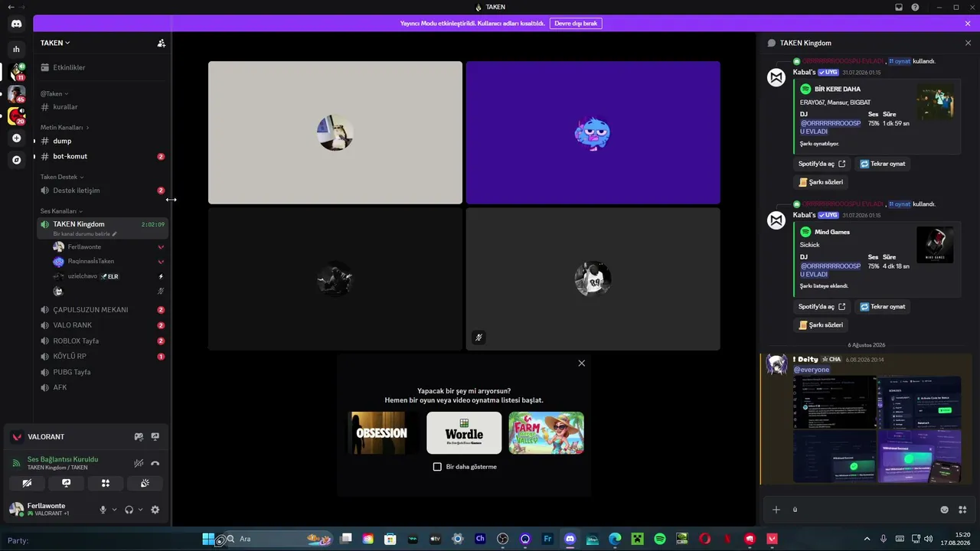
Task: Add a server with the plus icon
Action: click(x=16, y=139)
